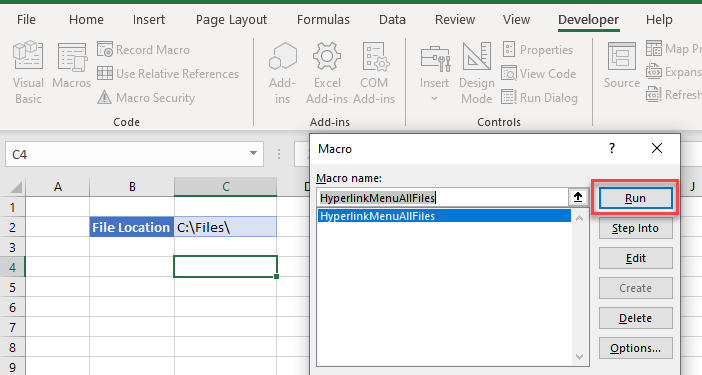
Task: Delete the selected macro
Action: [x=635, y=318]
